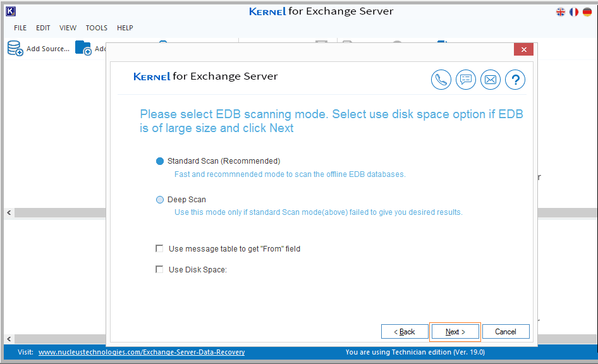Switch language with the UK flag
The height and width of the screenshot is (364, 598).
click(x=561, y=12)
